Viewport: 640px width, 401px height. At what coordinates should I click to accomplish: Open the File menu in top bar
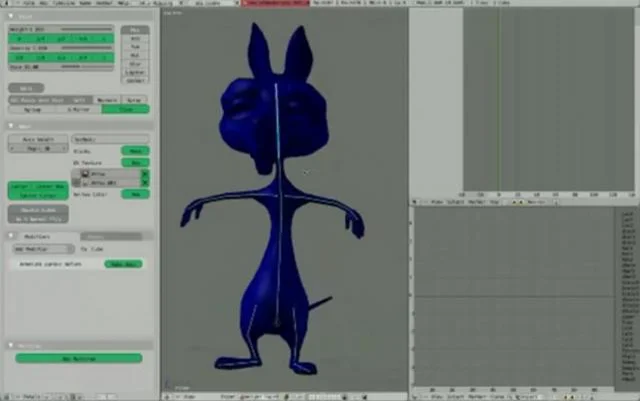point(29,3)
